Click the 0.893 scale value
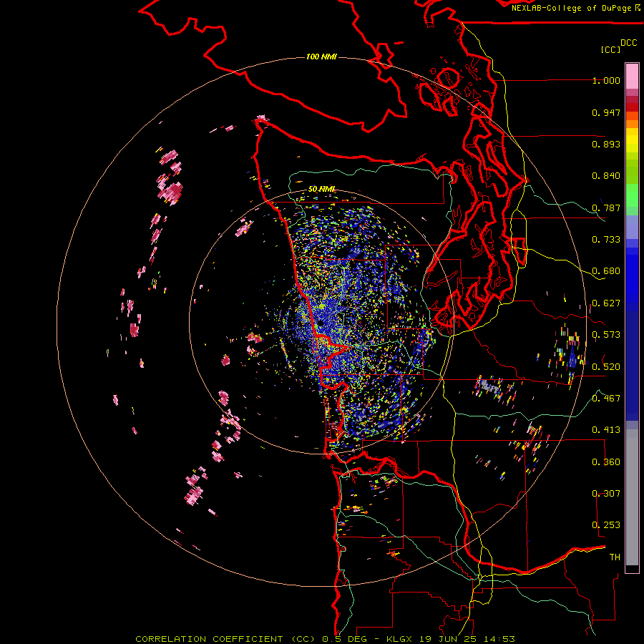644x644 pixels. pos(606,144)
